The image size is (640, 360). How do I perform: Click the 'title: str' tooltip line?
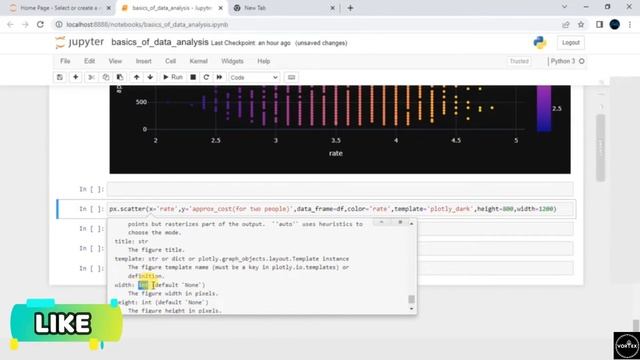131,241
